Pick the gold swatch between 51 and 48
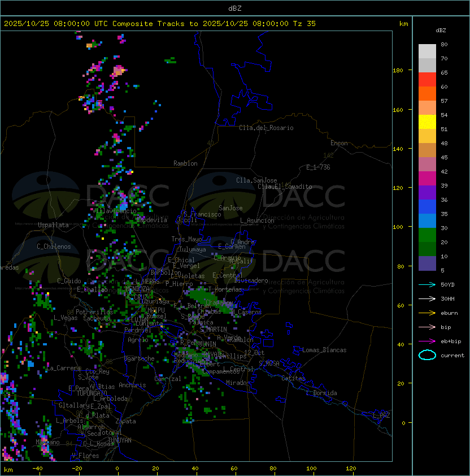 (x=427, y=136)
